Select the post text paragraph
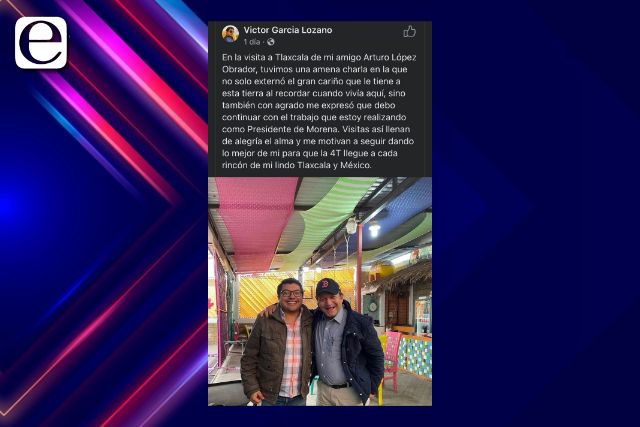 (x=319, y=111)
